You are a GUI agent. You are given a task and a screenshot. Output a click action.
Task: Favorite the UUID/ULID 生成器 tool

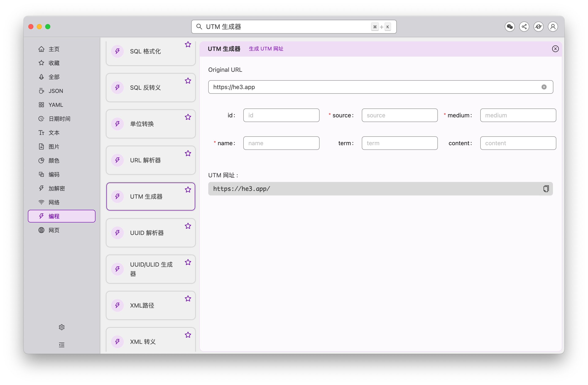pyautogui.click(x=188, y=262)
